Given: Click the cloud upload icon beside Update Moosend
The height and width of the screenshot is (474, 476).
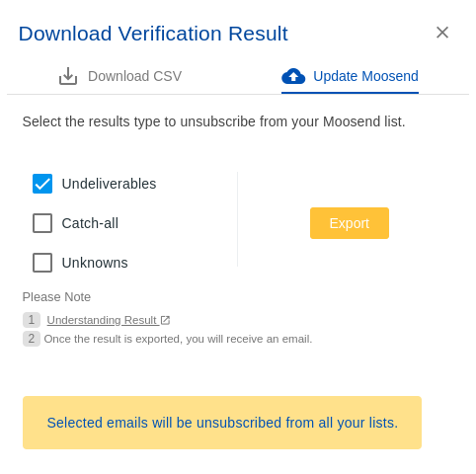Looking at the screenshot, I should [x=293, y=76].
